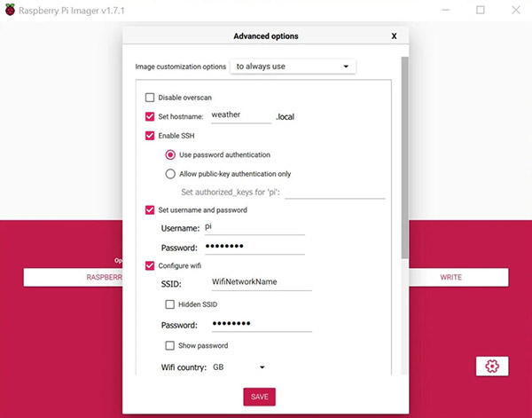The width and height of the screenshot is (532, 418).
Task: Open the Image customization options dropdown
Action: tap(292, 66)
